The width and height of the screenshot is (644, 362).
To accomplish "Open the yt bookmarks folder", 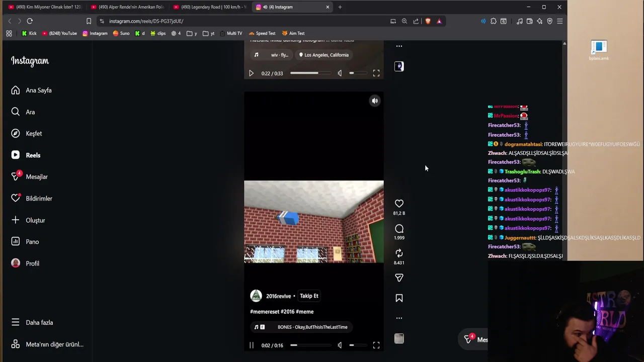I will 209,34.
